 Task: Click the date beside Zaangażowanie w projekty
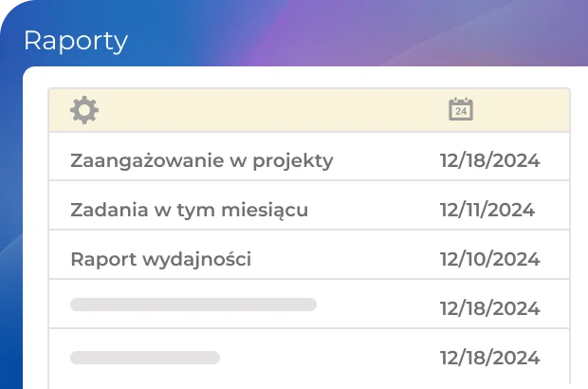coord(489,160)
